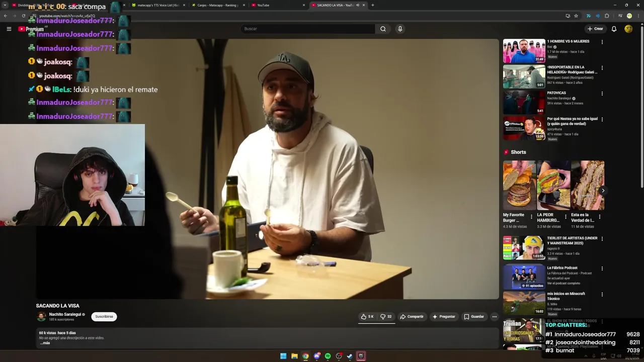The height and width of the screenshot is (362, 644).
Task: Open a new browser tab
Action: [x=372, y=5]
